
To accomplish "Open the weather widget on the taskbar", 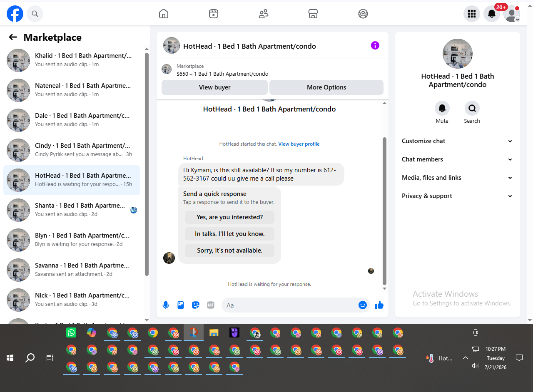I will [x=439, y=358].
